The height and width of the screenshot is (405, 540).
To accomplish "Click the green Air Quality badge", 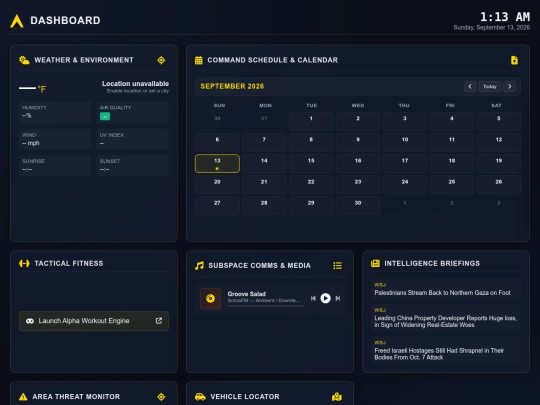I will pos(105,116).
